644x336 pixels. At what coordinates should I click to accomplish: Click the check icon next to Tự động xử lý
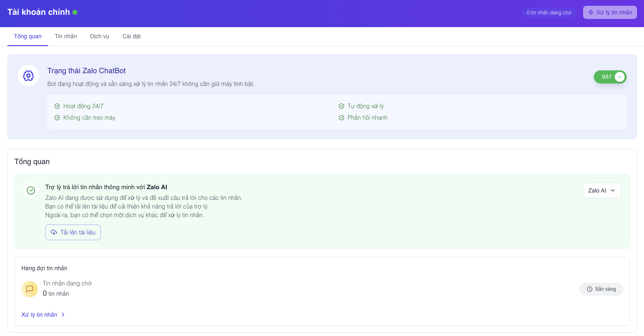pos(342,106)
